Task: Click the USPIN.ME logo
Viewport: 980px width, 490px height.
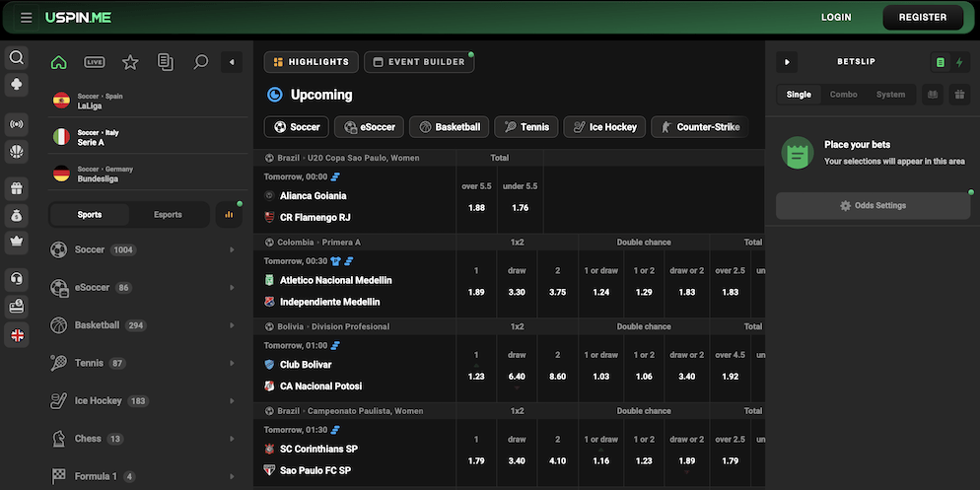Action: coord(78,18)
